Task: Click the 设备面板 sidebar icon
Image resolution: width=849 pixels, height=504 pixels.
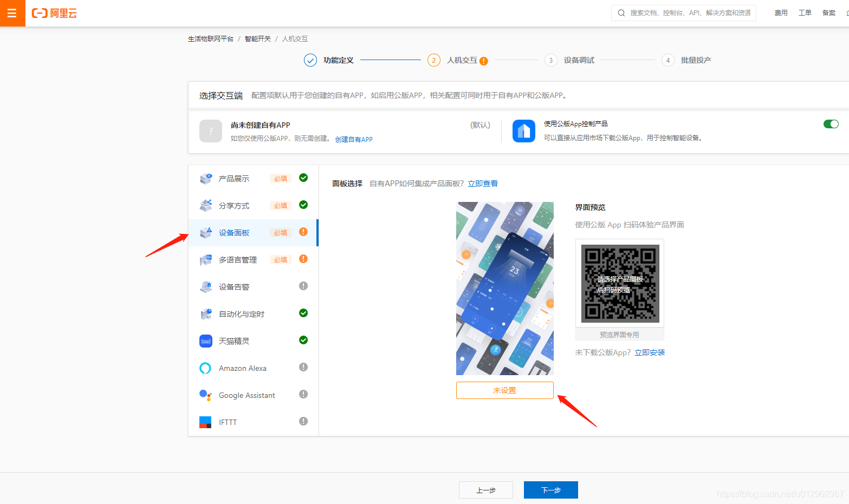Action: 206,233
